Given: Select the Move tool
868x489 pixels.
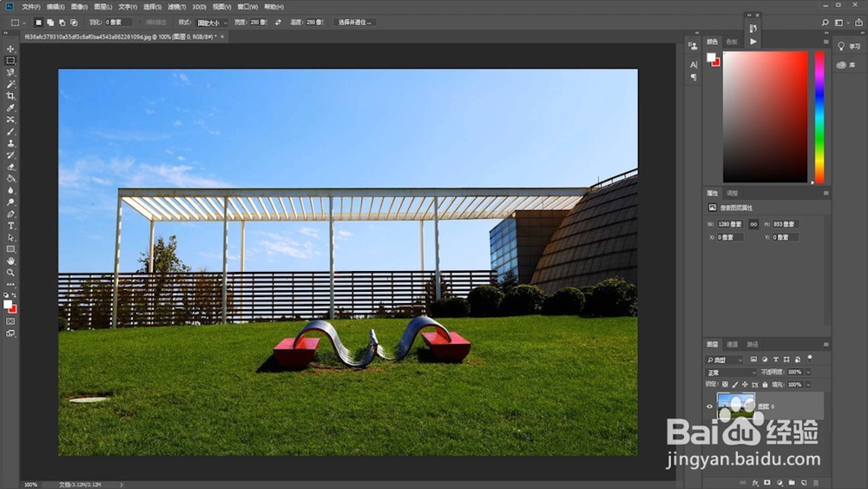Looking at the screenshot, I should [10, 49].
